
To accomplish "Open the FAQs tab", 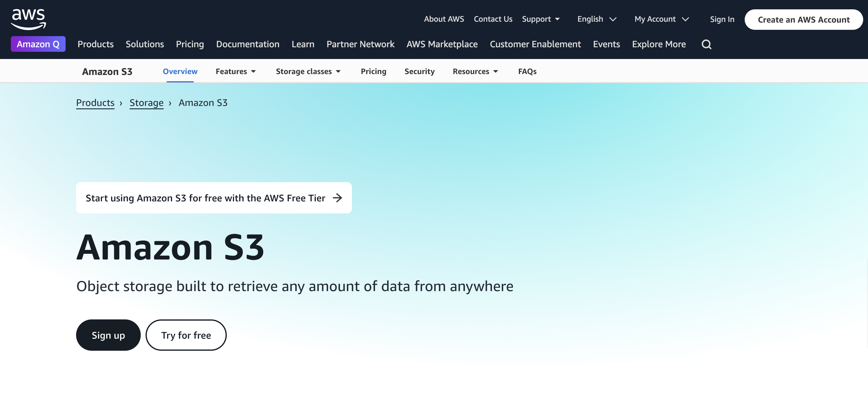I will [x=527, y=71].
